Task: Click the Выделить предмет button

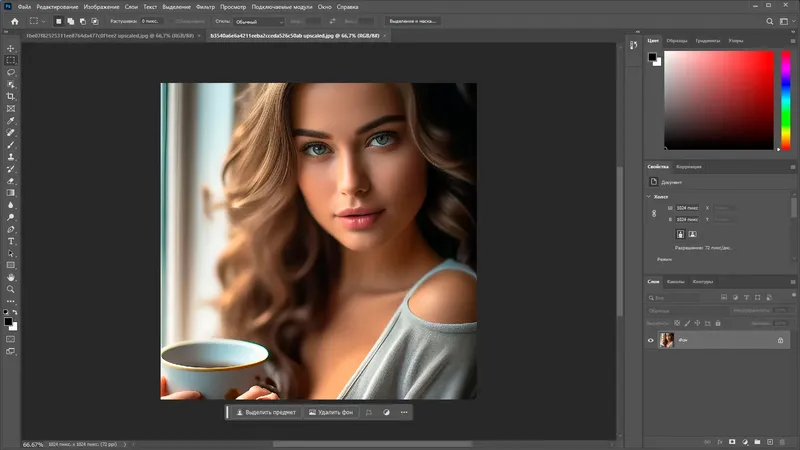Action: pos(266,412)
